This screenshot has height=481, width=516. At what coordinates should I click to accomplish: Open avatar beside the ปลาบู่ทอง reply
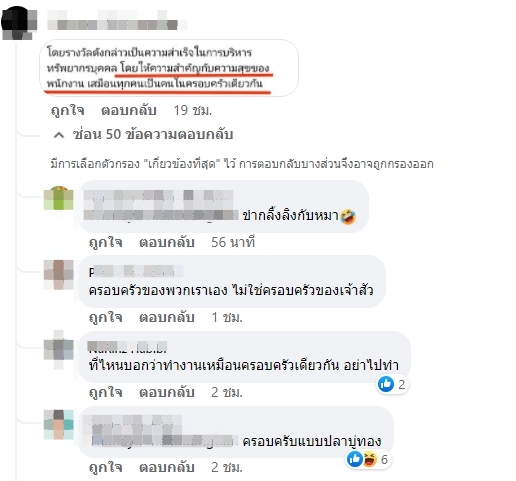[x=59, y=425]
